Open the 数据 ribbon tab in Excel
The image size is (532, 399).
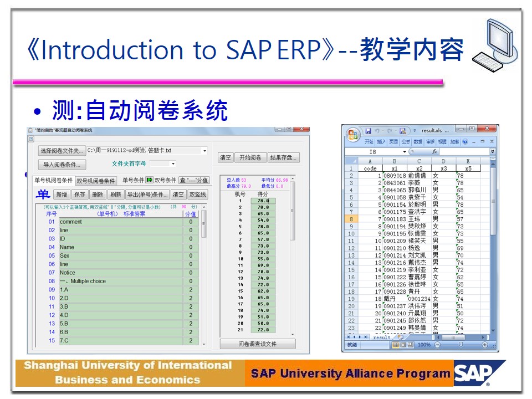coord(418,141)
